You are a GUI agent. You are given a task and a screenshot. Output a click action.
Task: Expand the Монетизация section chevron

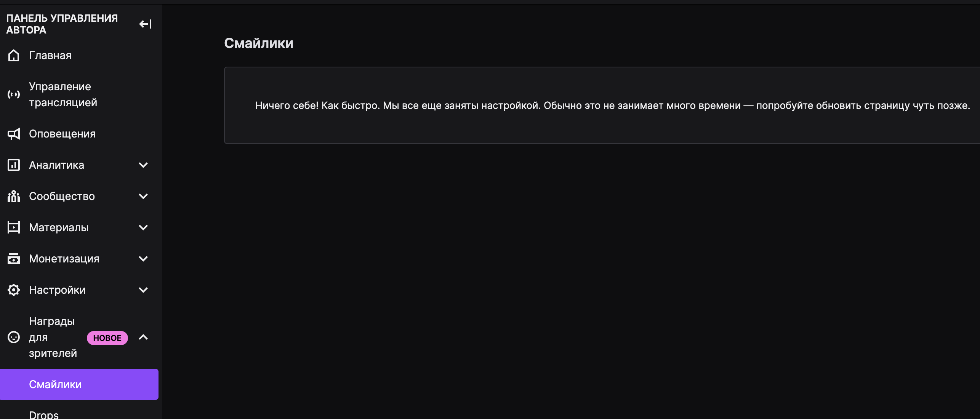pyautogui.click(x=143, y=259)
